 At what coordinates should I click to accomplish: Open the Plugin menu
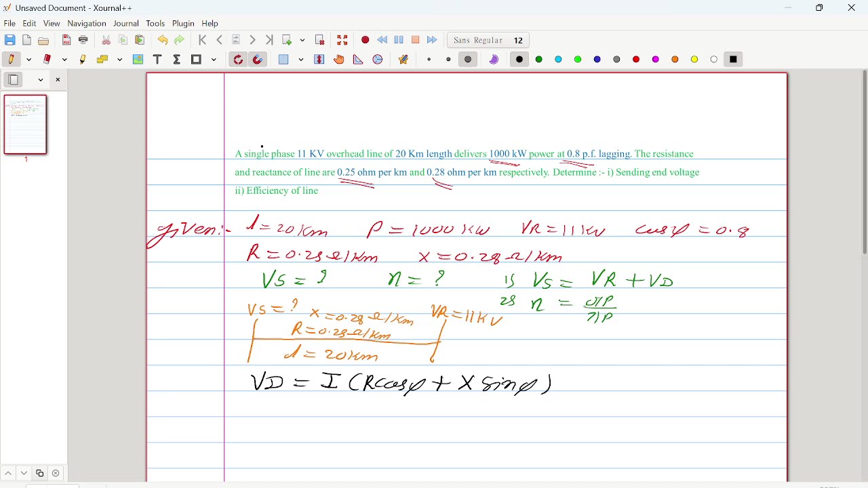click(183, 24)
